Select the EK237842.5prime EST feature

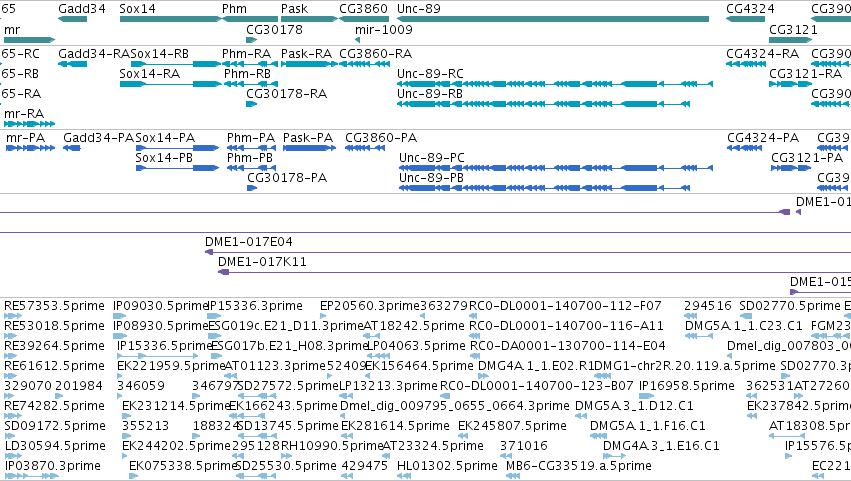tap(752, 416)
